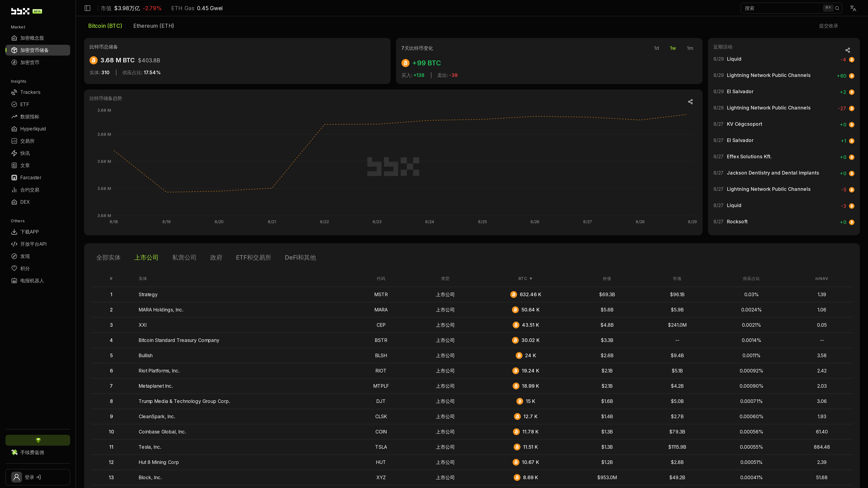Open 合约交易 sidebar item
This screenshot has height=488, width=868.
[38, 190]
